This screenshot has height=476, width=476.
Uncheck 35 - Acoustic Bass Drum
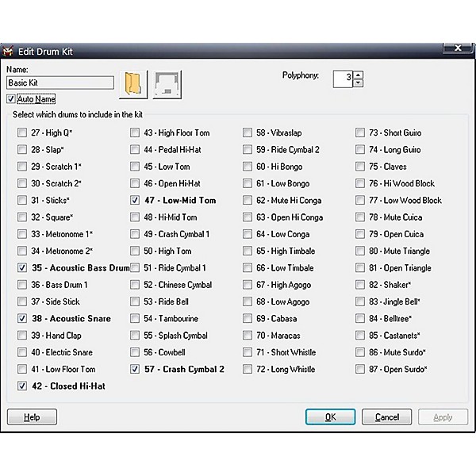tap(22, 268)
